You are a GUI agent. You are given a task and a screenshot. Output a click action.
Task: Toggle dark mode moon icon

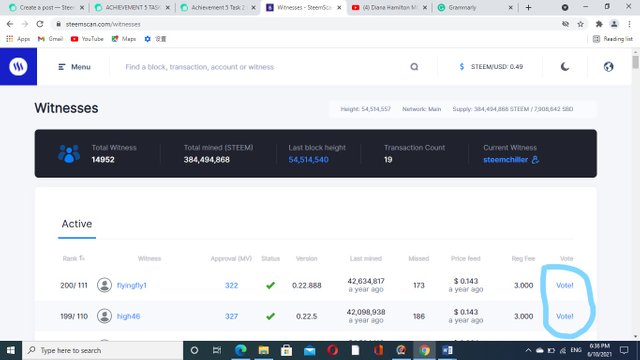point(564,67)
